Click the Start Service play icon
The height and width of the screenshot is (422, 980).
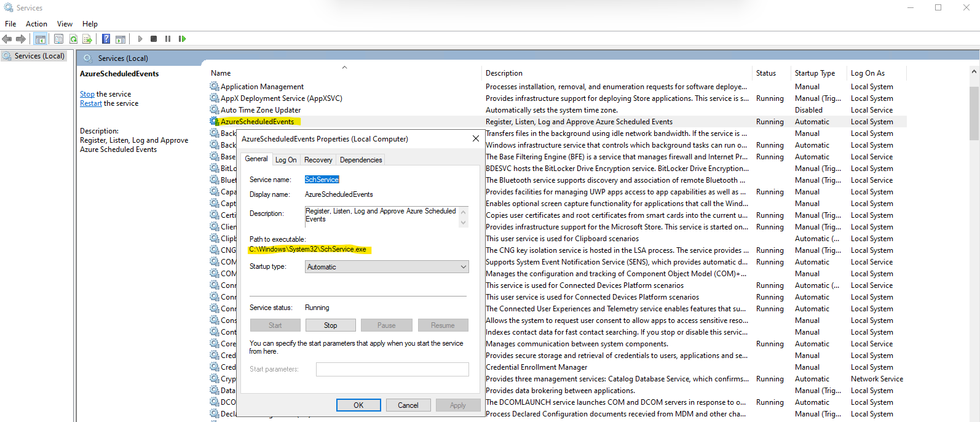point(140,39)
